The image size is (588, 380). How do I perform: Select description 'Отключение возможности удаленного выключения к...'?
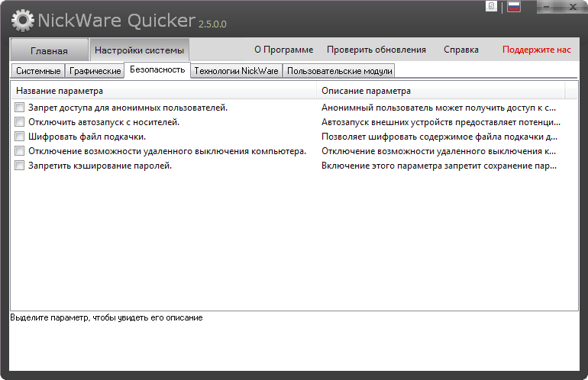click(438, 151)
